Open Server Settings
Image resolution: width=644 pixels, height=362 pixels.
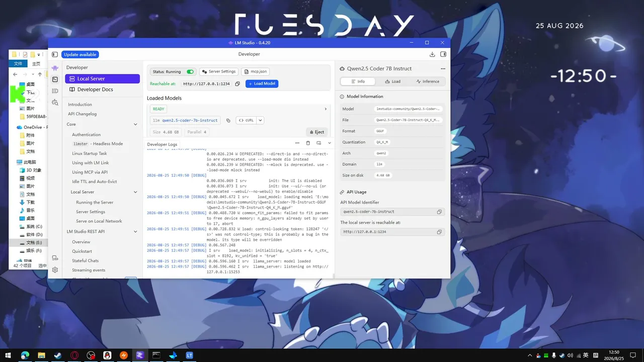click(x=219, y=72)
